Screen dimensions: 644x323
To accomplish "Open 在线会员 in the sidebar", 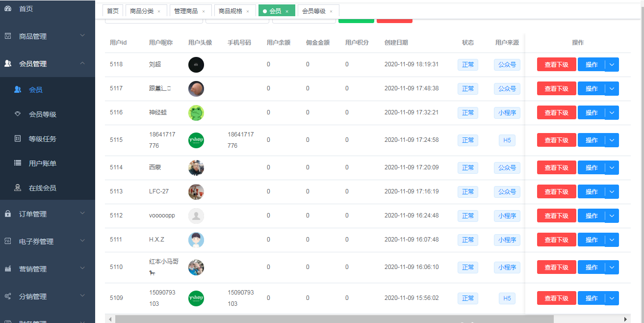I will pos(48,188).
